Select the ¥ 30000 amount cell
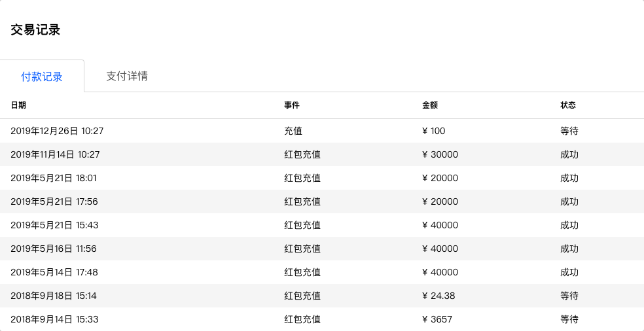The image size is (644, 331). click(x=440, y=154)
